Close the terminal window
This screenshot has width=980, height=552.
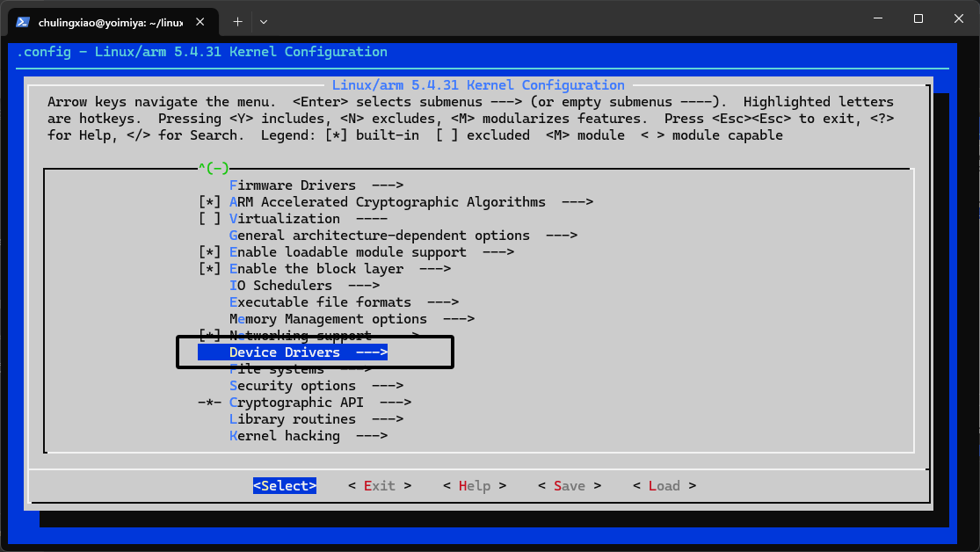tap(959, 18)
